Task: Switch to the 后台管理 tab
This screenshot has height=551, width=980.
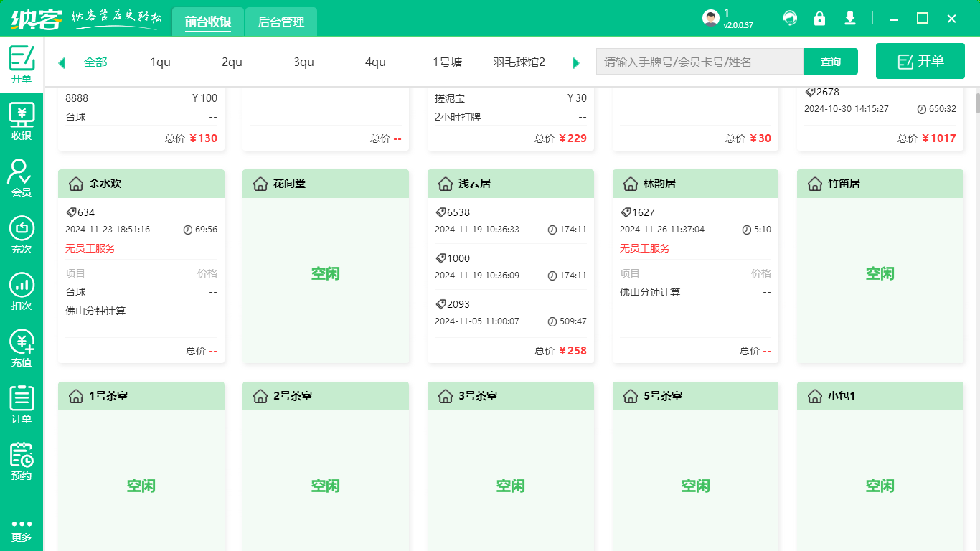Action: tap(281, 22)
